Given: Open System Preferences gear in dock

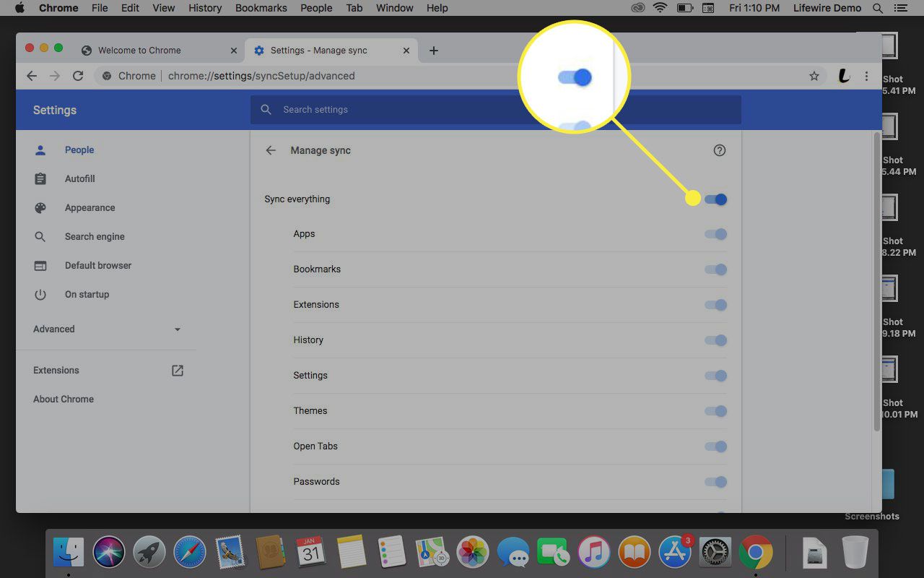Looking at the screenshot, I should [715, 553].
